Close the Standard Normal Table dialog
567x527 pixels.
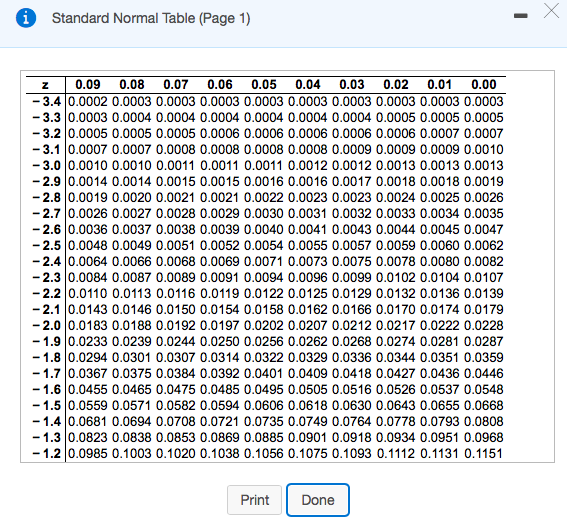click(x=551, y=11)
